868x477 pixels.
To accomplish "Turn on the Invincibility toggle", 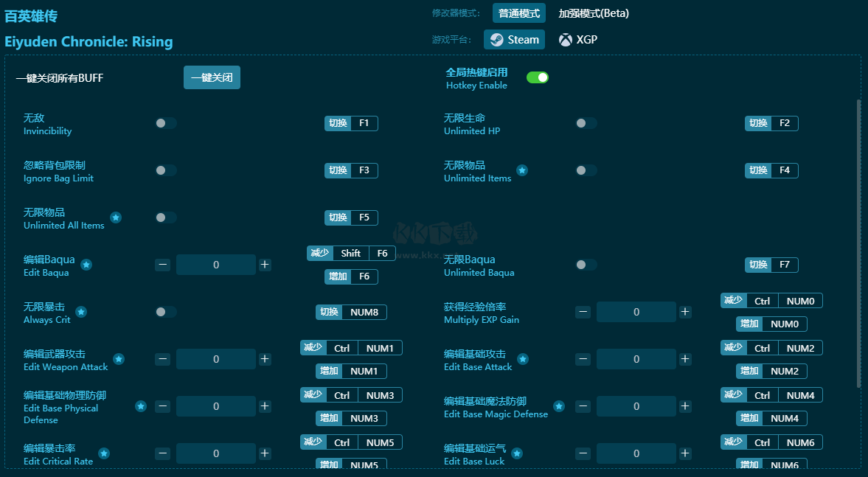I will [x=166, y=123].
